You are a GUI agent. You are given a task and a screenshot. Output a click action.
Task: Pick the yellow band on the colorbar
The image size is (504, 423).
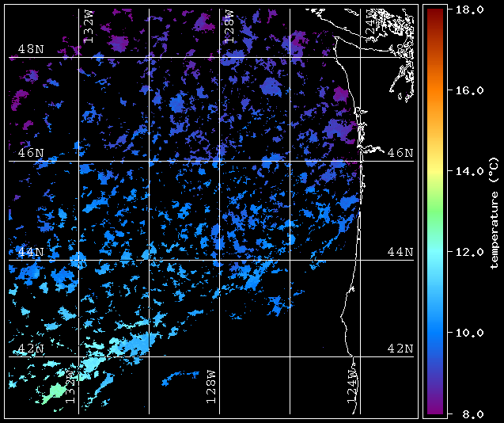pyautogui.click(x=434, y=166)
